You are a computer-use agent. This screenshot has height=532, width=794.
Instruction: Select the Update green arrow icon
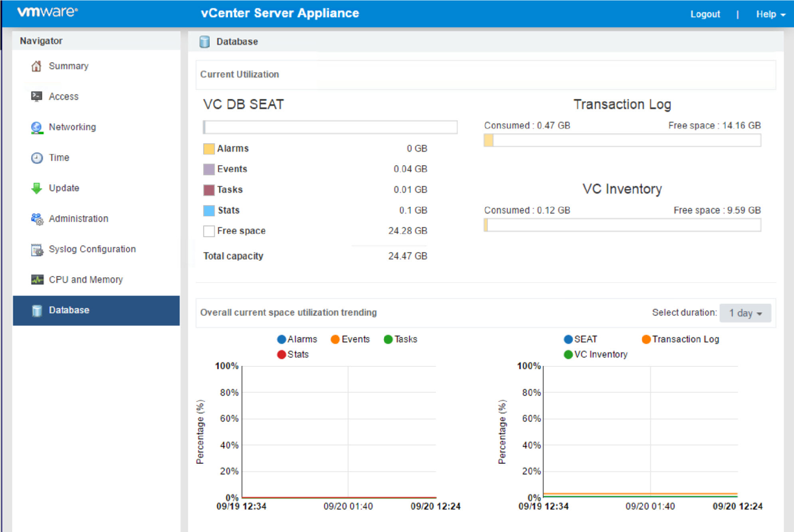[x=37, y=188]
